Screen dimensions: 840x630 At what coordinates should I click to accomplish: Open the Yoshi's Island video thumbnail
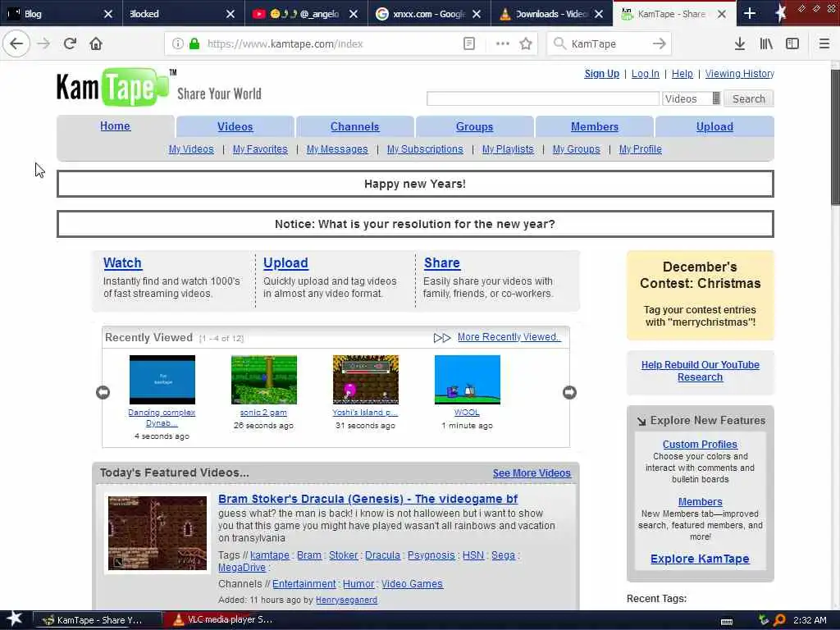point(365,380)
